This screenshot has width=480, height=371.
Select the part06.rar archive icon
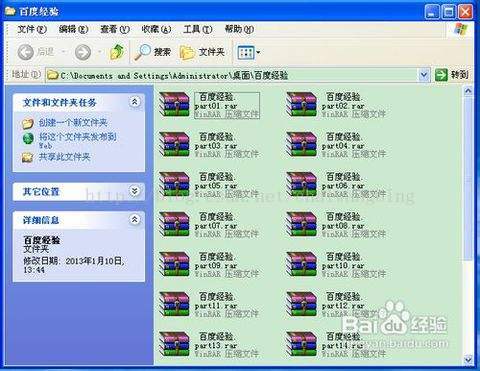301,184
